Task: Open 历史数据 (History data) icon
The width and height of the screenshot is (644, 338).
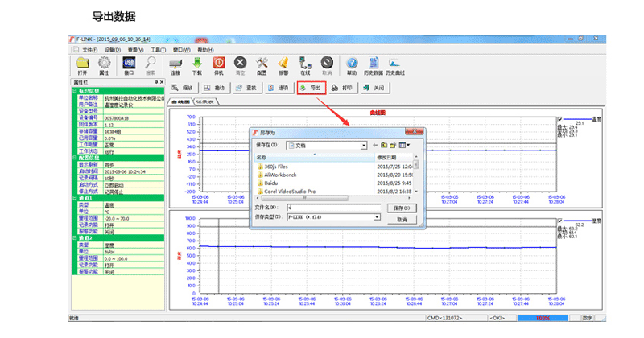Action: [373, 64]
